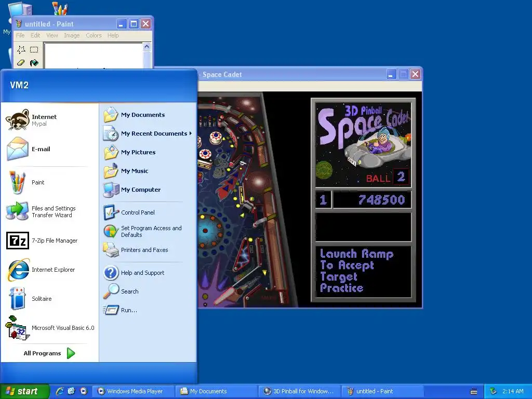Click the network tray icon
The height and width of the screenshot is (399, 532).
tap(493, 391)
